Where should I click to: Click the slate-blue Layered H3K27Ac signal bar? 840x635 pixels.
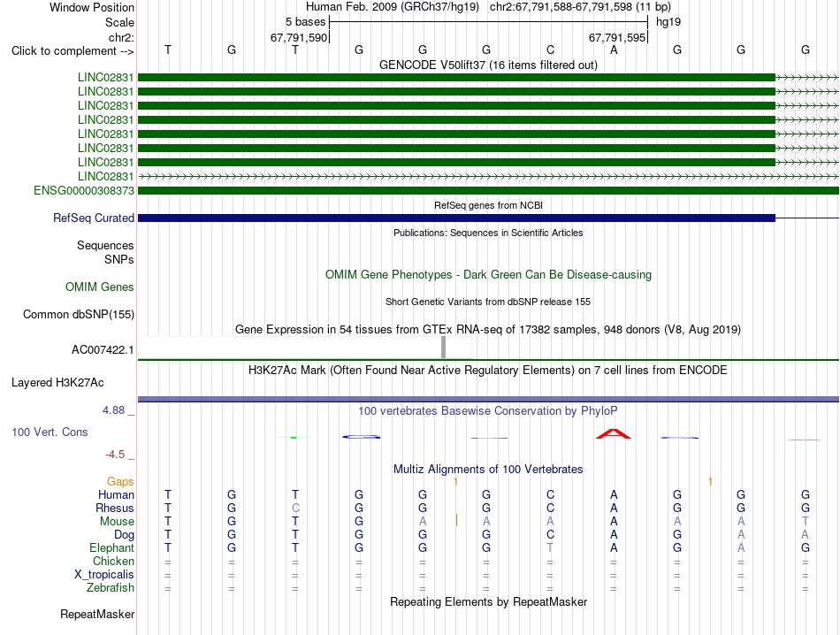click(488, 399)
